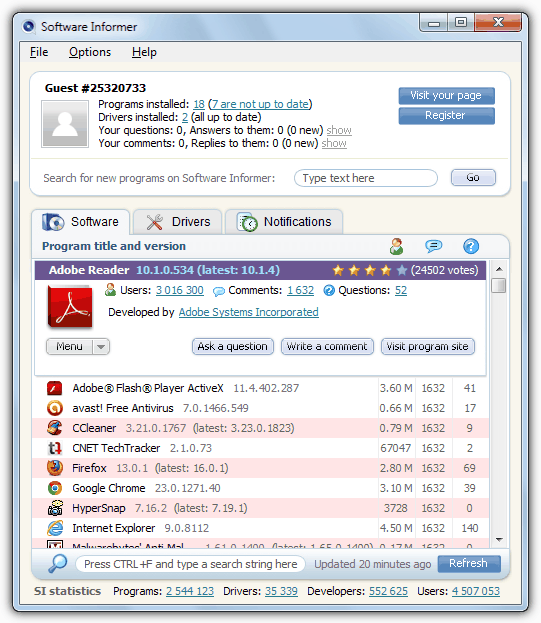Click show link next to Your questions
This screenshot has height=623, width=541.
[x=339, y=130]
